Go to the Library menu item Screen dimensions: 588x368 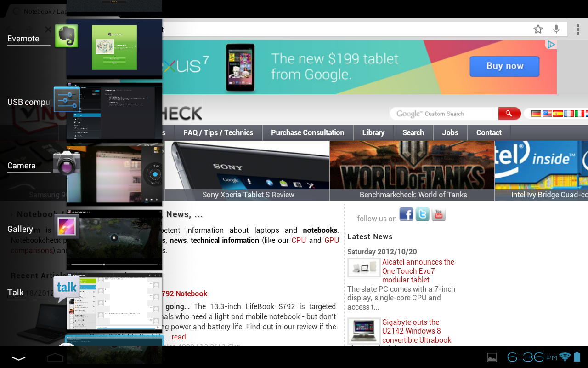373,132
